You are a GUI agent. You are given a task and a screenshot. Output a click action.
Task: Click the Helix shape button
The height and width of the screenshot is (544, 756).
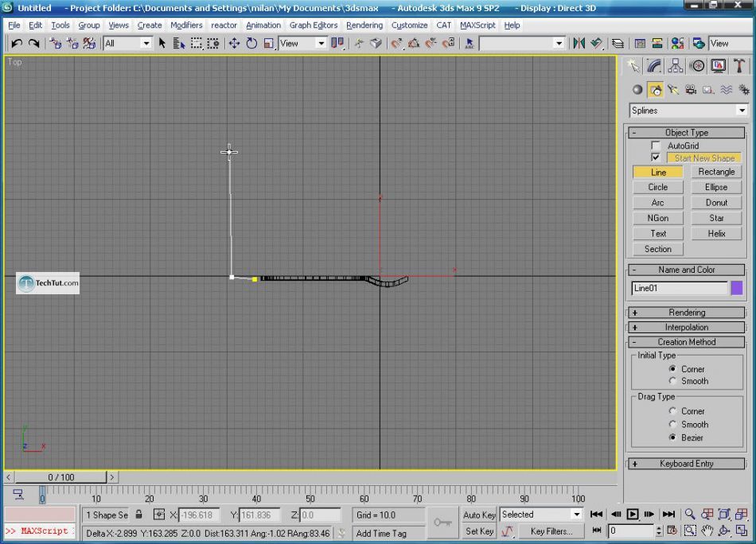(716, 233)
